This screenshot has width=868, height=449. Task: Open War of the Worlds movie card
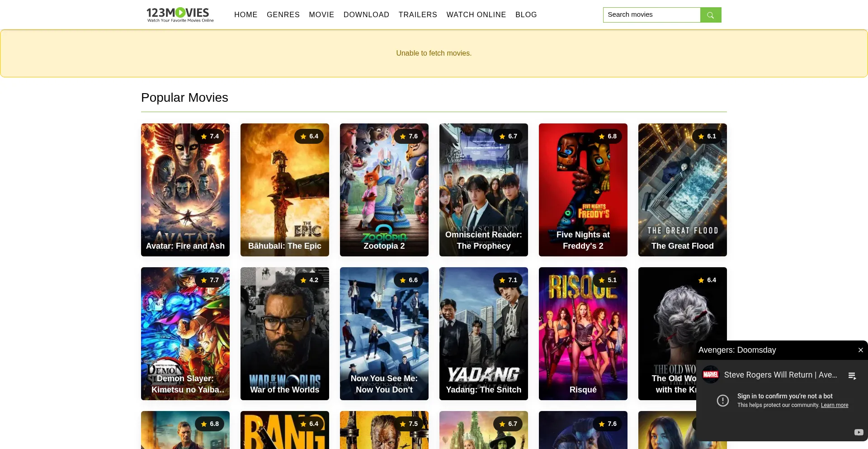pyautogui.click(x=285, y=334)
